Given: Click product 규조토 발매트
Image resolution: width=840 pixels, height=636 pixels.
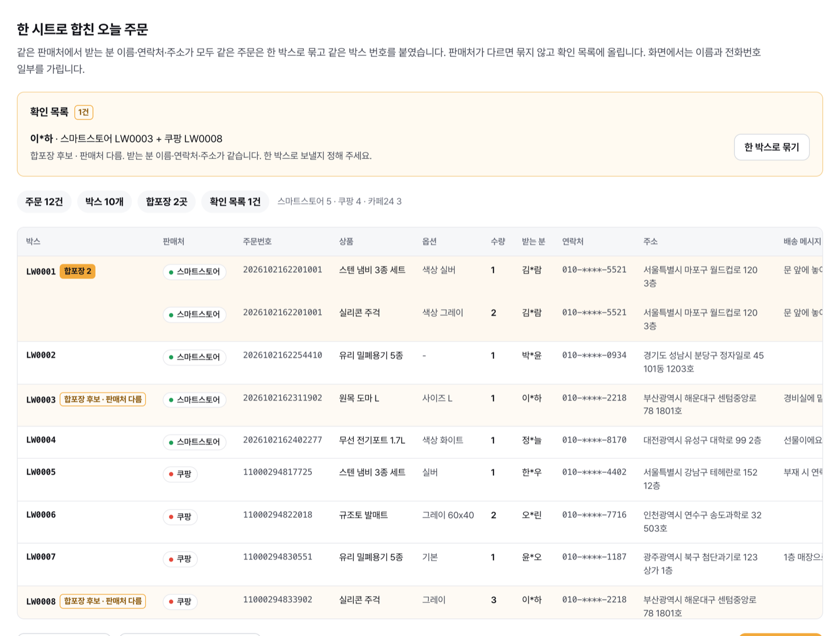Looking at the screenshot, I should point(363,515).
